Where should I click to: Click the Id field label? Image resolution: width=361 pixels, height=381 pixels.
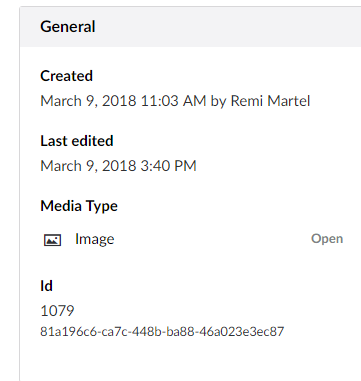pos(46,286)
